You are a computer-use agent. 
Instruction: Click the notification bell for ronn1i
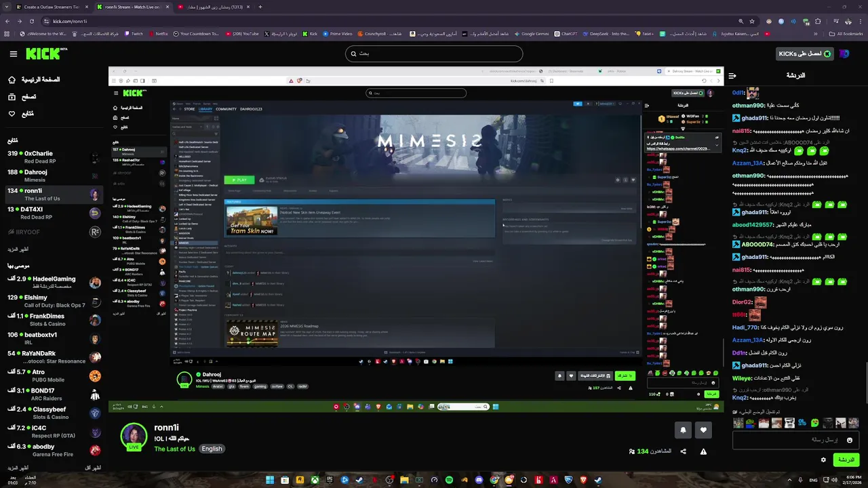coord(683,430)
